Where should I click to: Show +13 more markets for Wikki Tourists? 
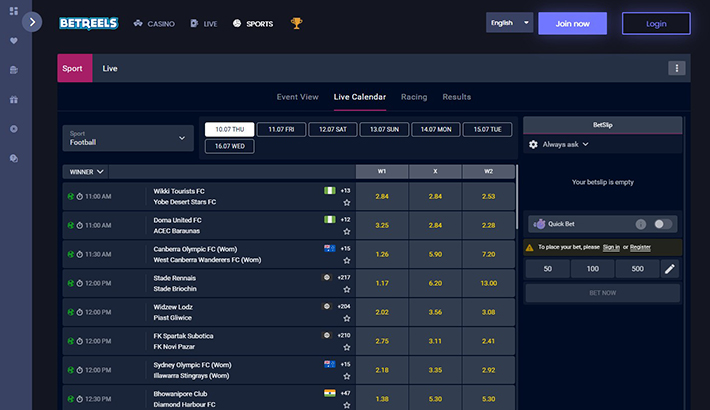click(x=345, y=191)
